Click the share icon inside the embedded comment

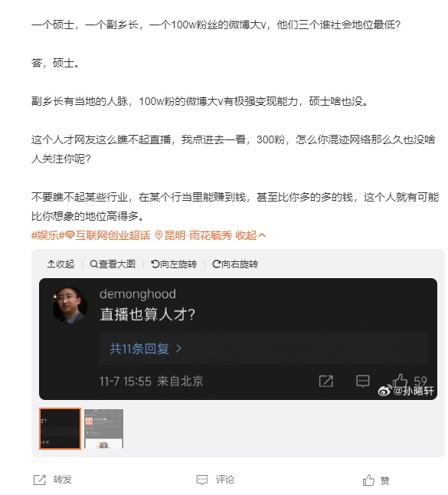[326, 381]
